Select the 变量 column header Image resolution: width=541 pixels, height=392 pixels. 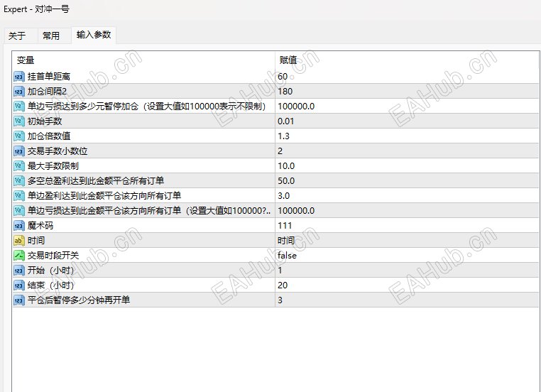click(143, 60)
